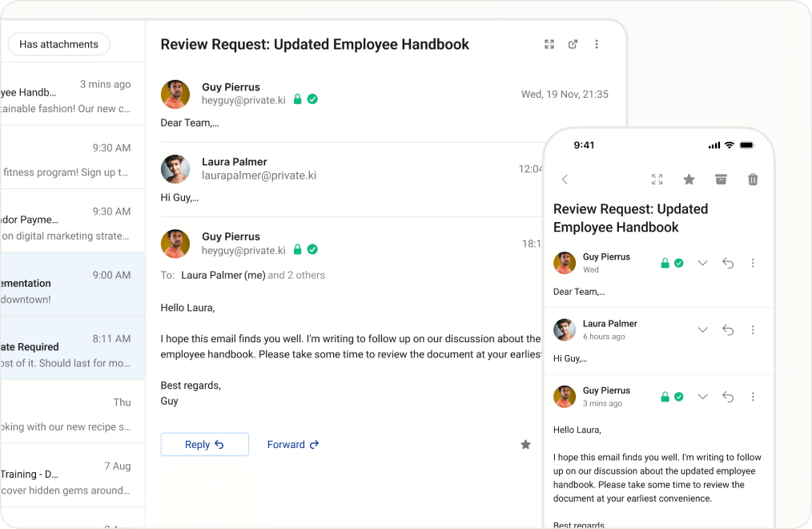Open email in new window icon
The image size is (812, 529).
pos(573,44)
